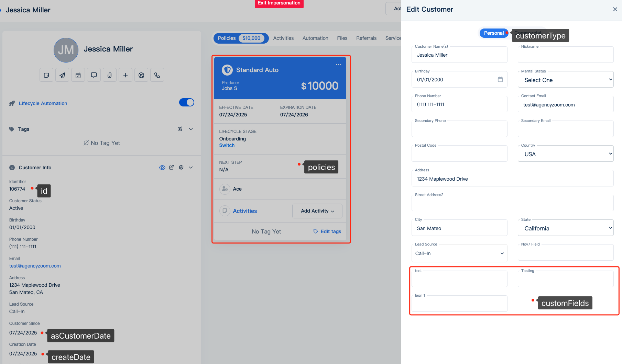Switch to the Referrals tab

click(366, 38)
